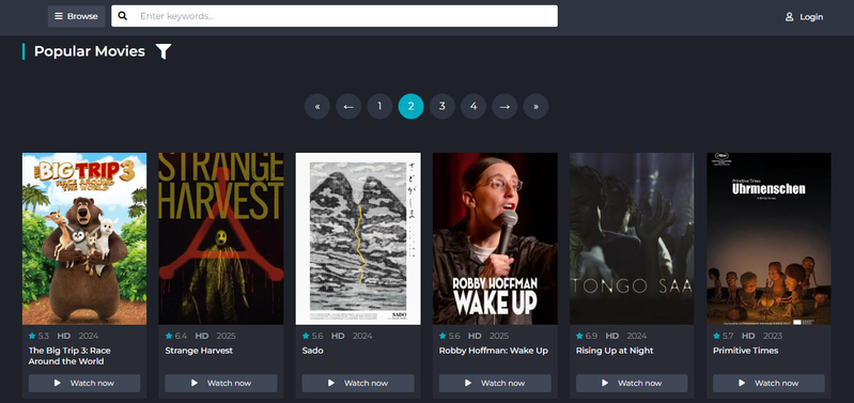Open the Strange Harvest poster thumbnail
854x403 pixels.
[221, 239]
